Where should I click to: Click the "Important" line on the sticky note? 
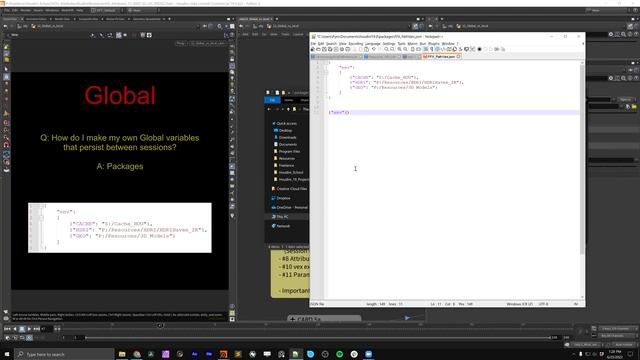point(295,291)
